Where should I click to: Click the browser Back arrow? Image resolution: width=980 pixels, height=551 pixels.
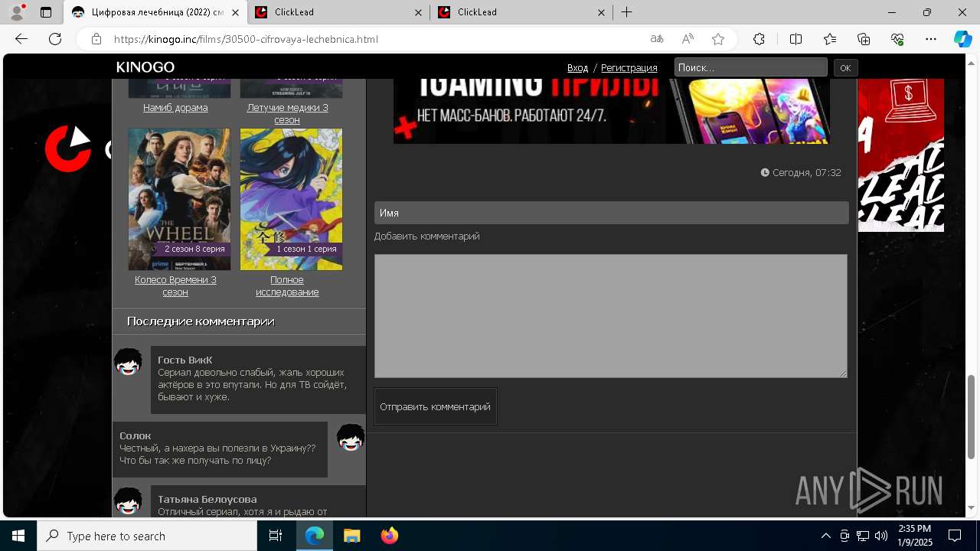click(21, 39)
